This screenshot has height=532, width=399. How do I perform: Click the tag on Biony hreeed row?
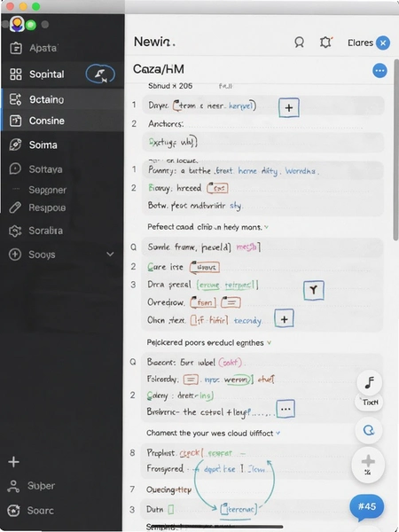pos(217,188)
